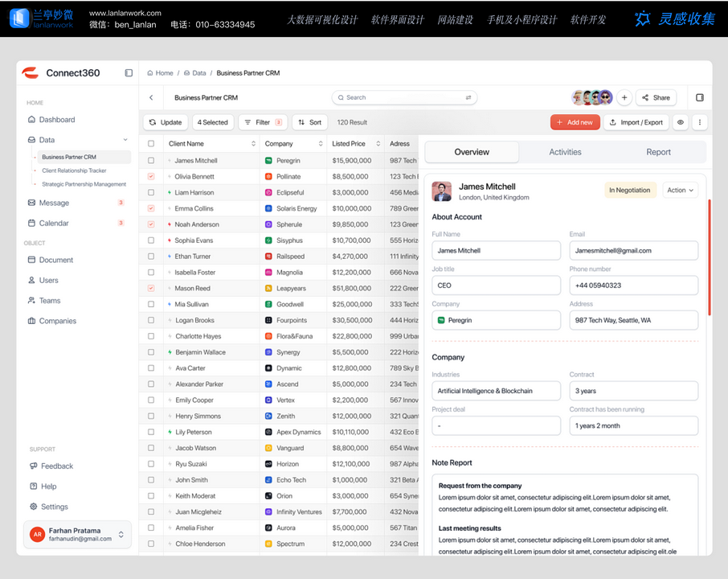
Task: Open Calendar in the sidebar
Action: coord(54,224)
